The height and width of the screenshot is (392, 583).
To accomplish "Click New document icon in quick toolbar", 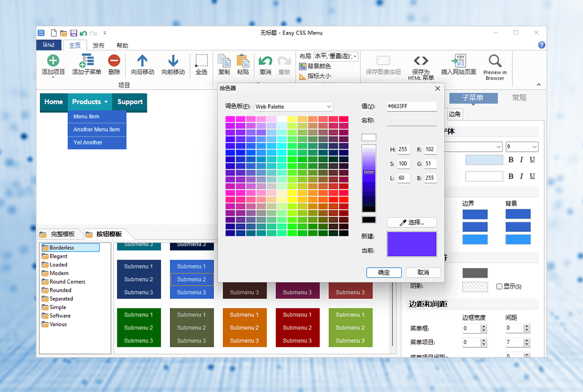I will coord(54,33).
